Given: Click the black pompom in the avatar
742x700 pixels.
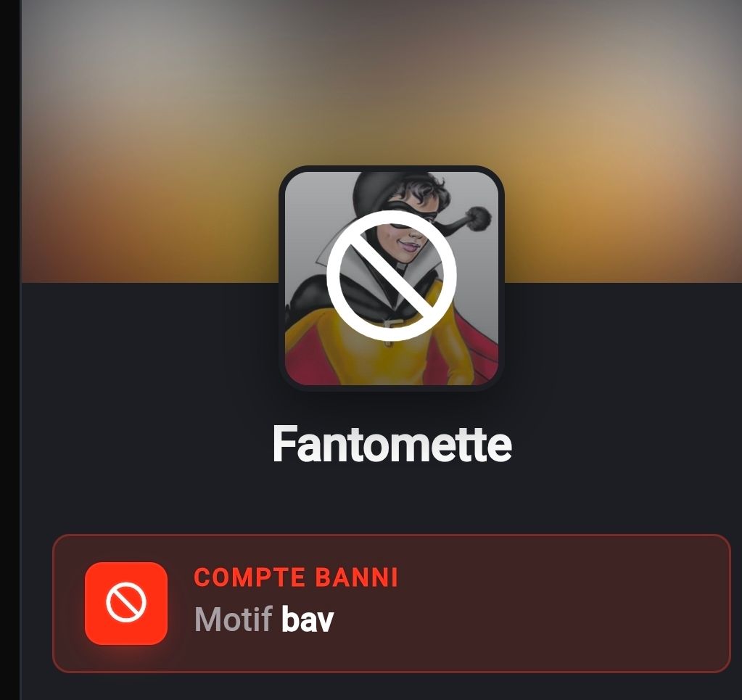Looking at the screenshot, I should [478, 218].
